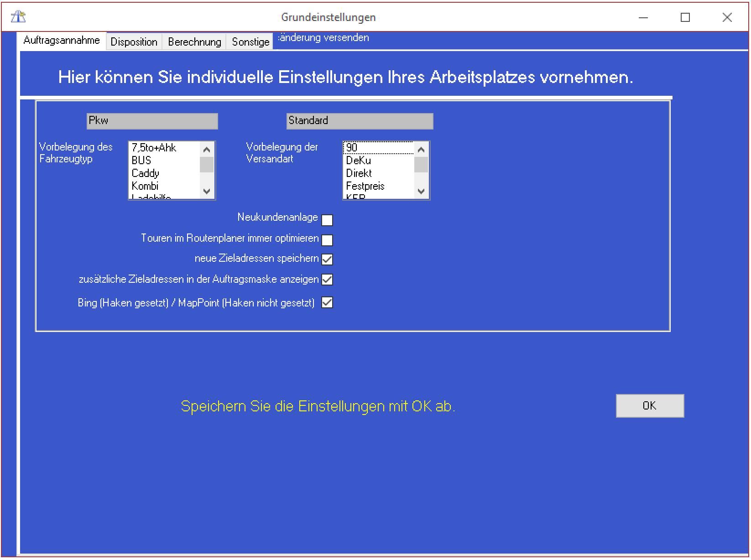Select Caddy in the Fahrzeugtyp list
The width and height of the screenshot is (751, 560).
click(x=146, y=173)
